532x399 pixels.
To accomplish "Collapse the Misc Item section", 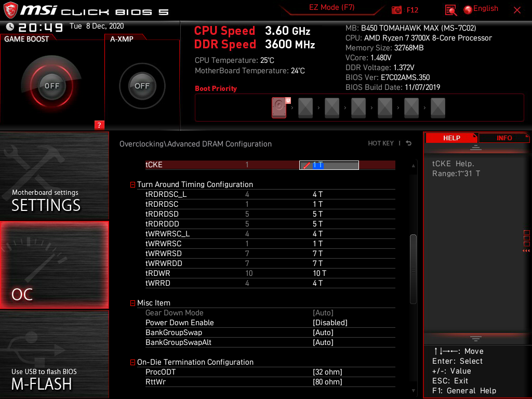I will click(x=133, y=303).
